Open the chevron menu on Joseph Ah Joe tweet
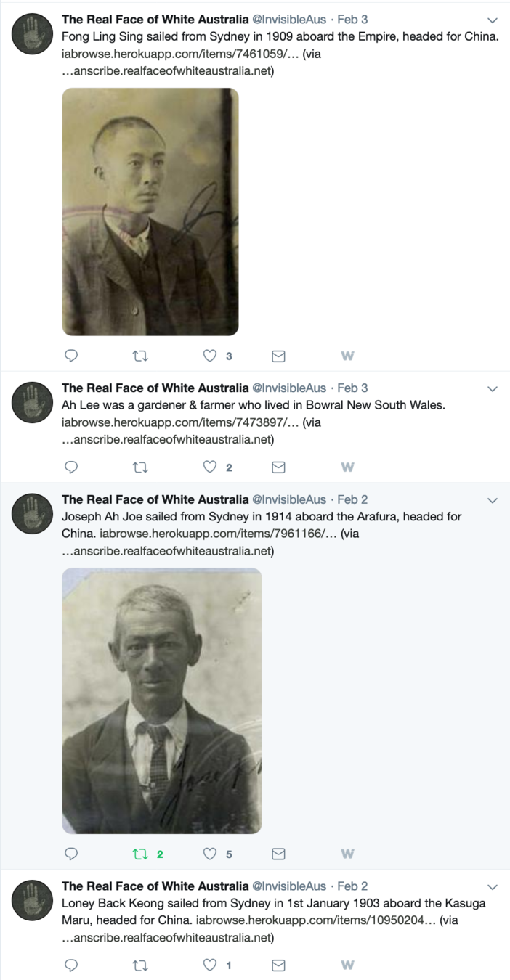Screen dimensions: 510x980 click(493, 500)
